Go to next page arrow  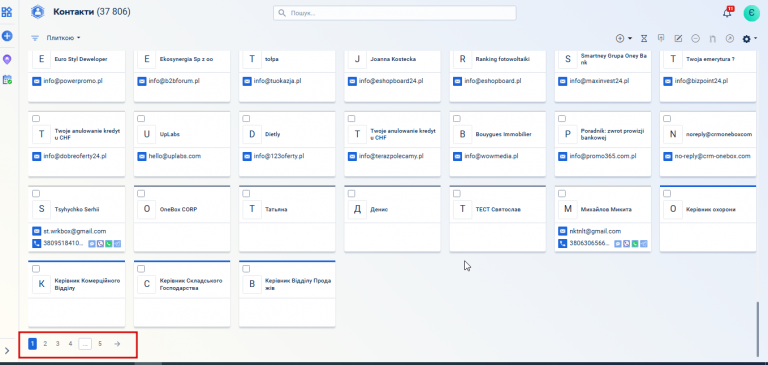point(117,344)
